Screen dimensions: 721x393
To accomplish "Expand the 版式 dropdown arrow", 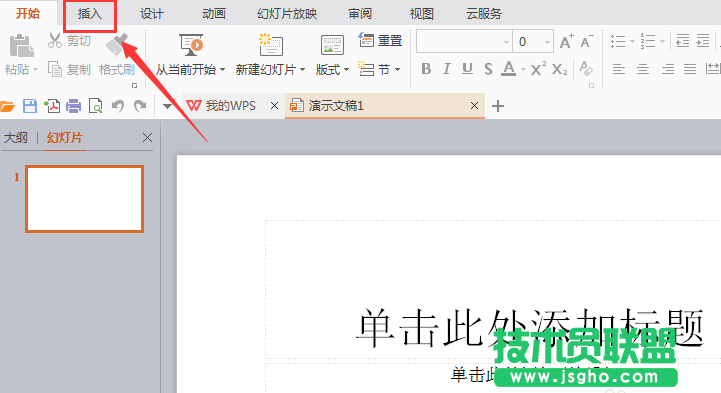I will [x=346, y=70].
